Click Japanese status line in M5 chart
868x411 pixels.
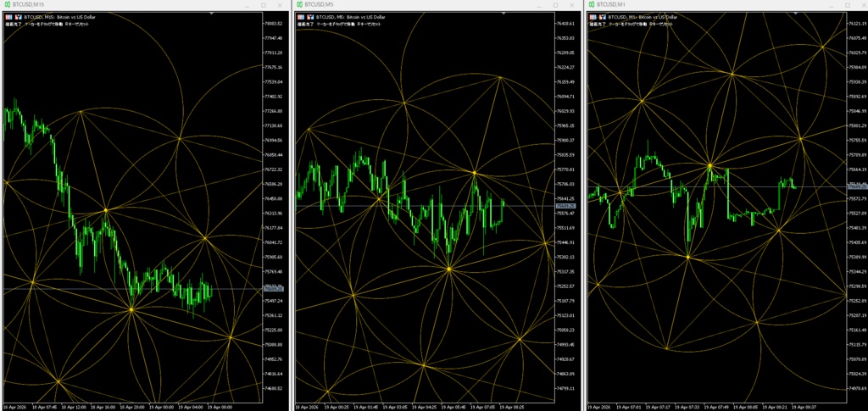339,24
